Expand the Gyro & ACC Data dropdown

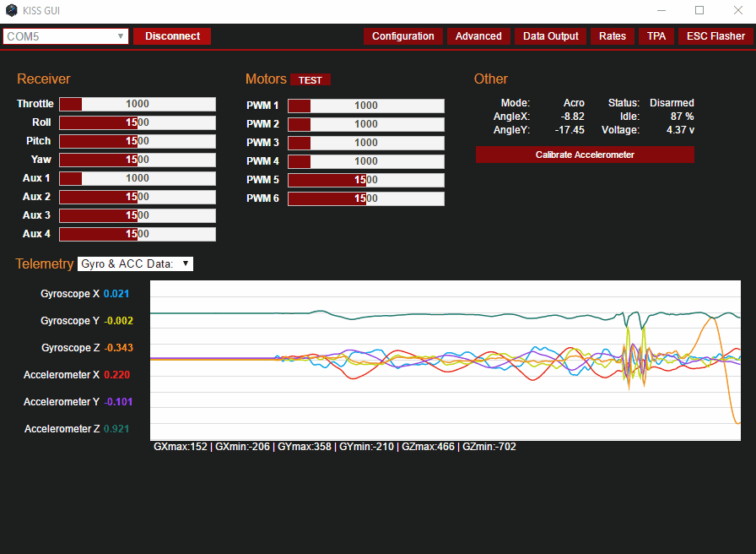tap(135, 264)
